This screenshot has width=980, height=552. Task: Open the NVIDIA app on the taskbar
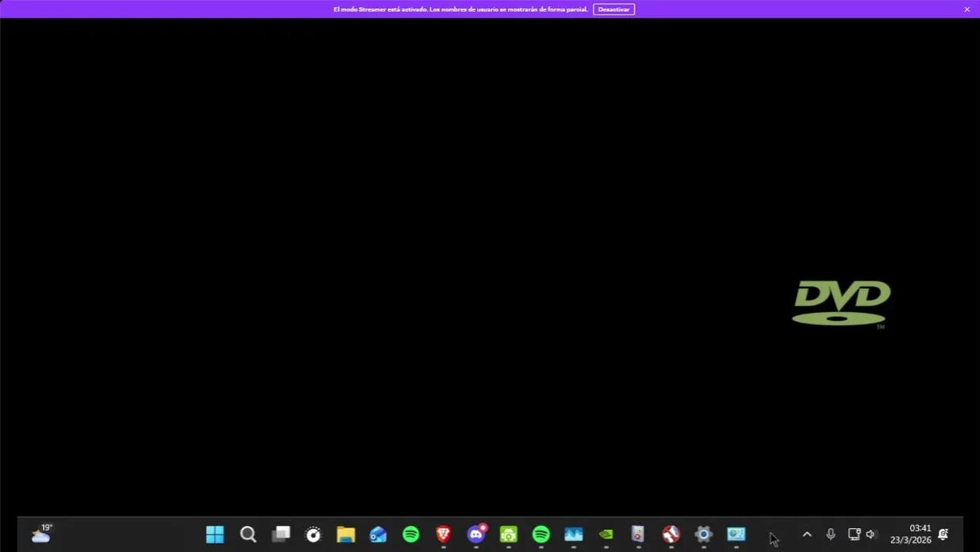606,534
